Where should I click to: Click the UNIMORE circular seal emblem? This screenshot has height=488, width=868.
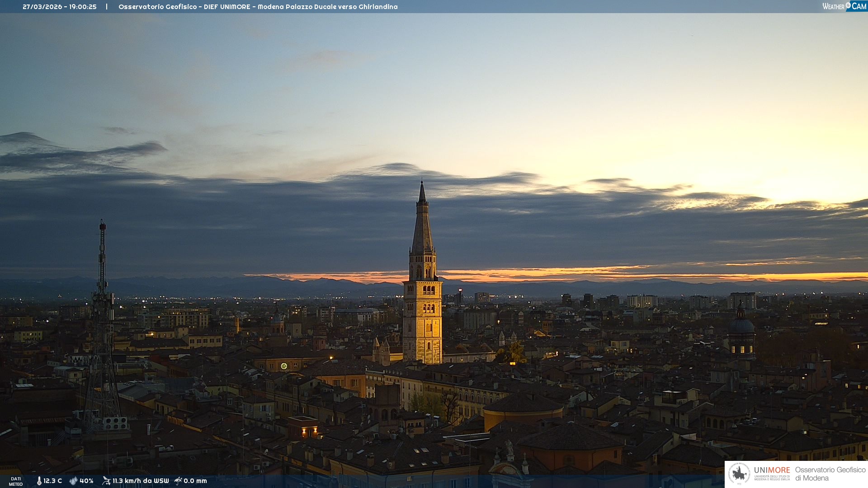click(x=739, y=474)
